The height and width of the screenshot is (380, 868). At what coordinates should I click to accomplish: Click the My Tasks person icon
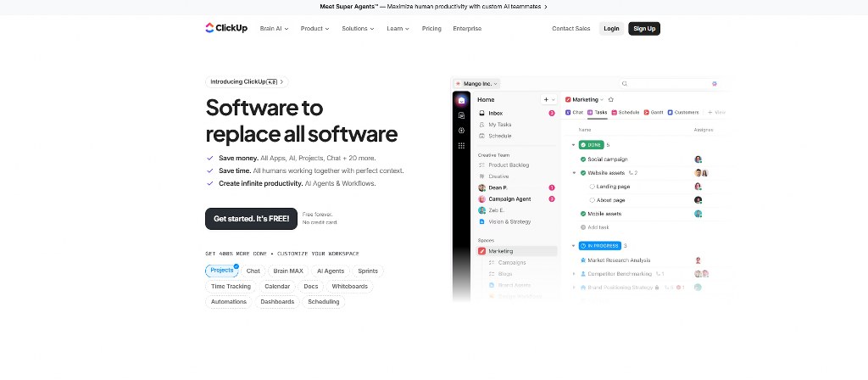click(x=481, y=125)
